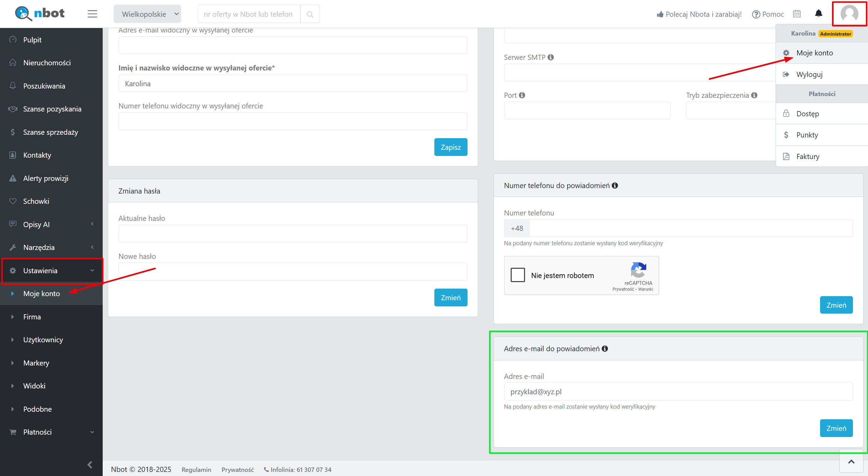Open the Wielkopolskie region dropdown

147,14
